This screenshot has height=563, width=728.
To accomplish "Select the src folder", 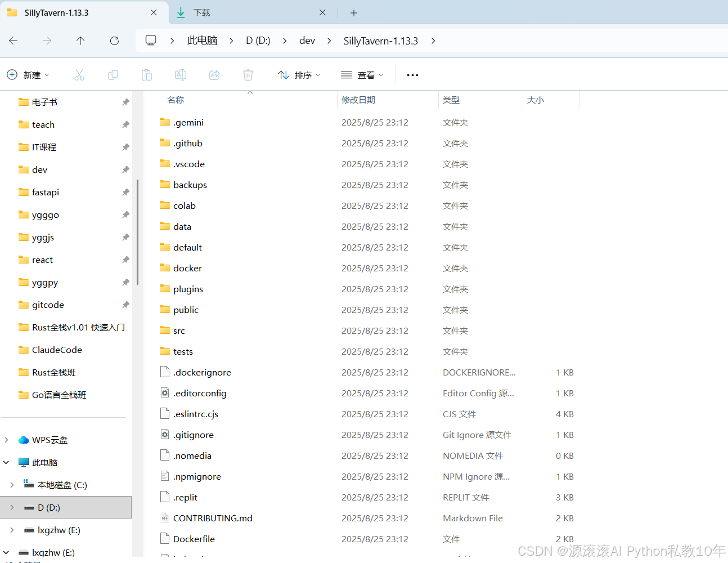I will coord(179,330).
